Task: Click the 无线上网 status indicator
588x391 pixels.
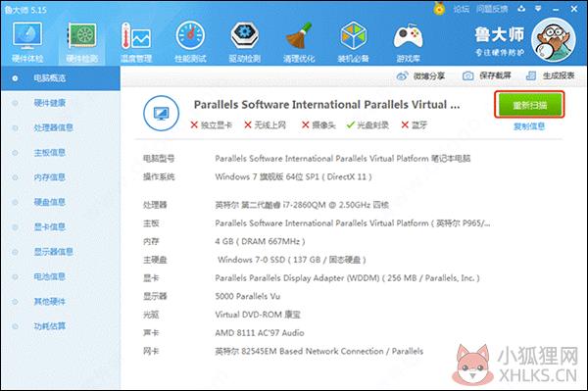Action: coord(266,124)
